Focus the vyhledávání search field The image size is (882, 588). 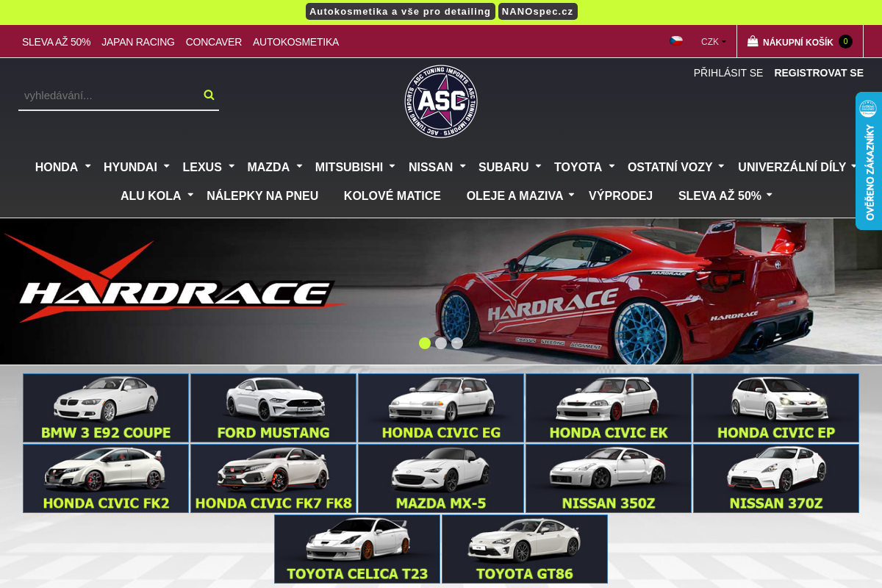tap(110, 95)
